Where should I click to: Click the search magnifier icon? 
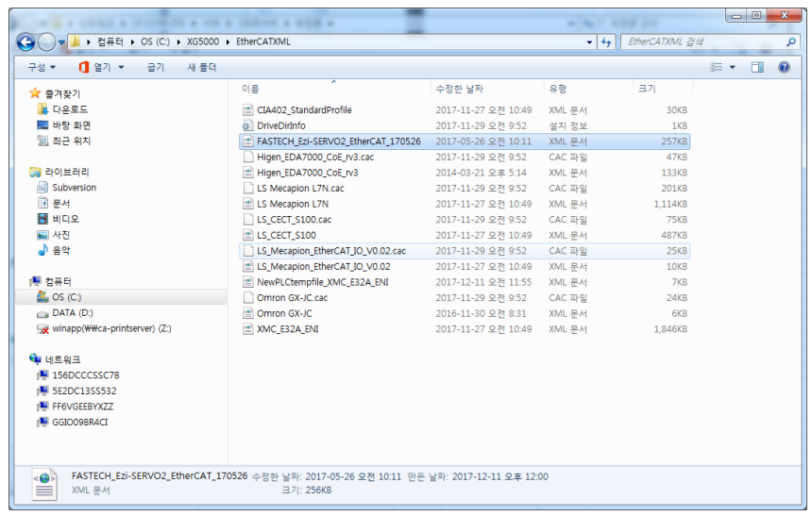coord(791,42)
